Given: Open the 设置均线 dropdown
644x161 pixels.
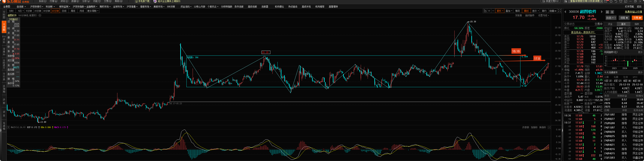Looking at the screenshot, I should 543,16.
